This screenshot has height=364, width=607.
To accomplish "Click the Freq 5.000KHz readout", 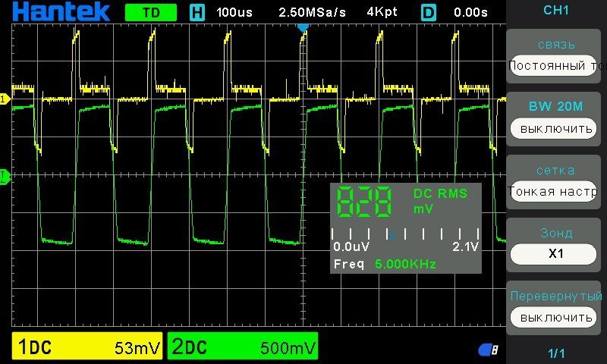I will coord(385,264).
